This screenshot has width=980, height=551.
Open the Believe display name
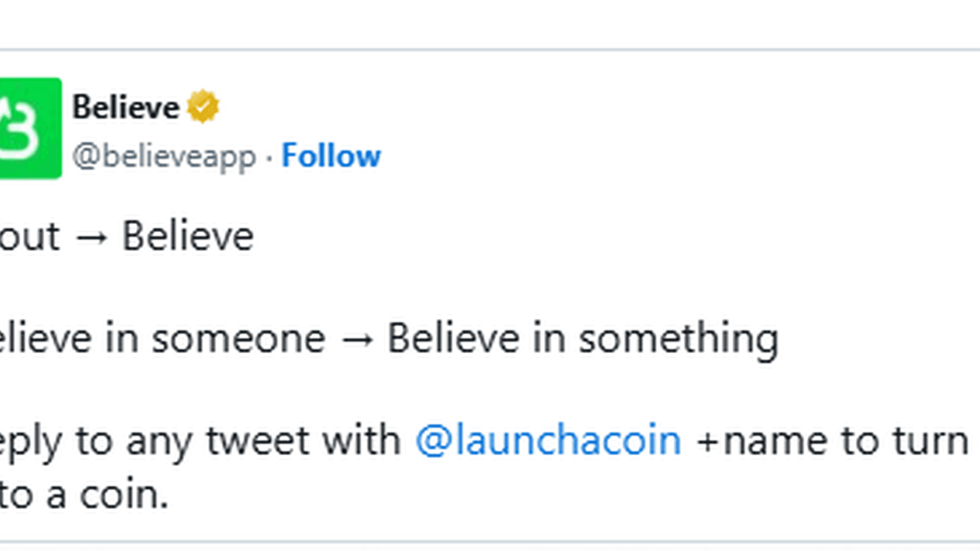126,107
